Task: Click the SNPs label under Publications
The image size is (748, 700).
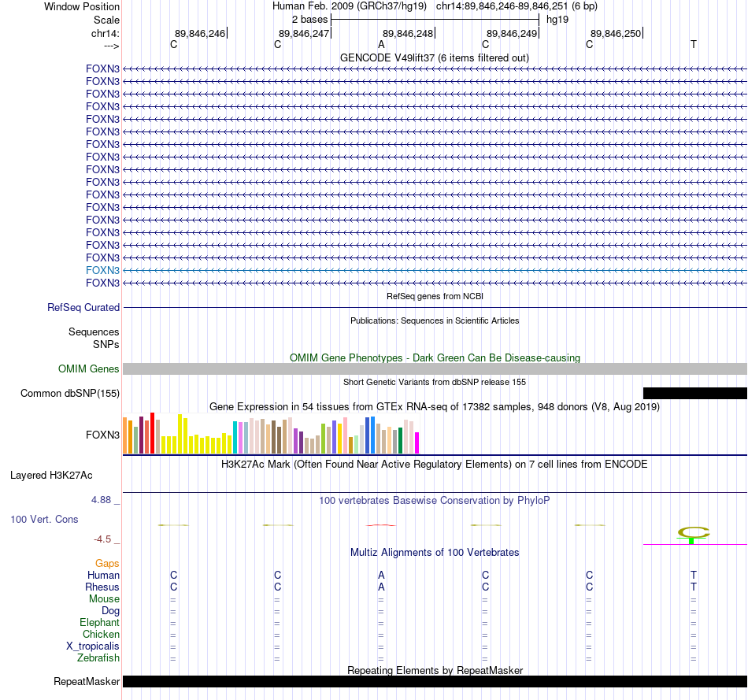Action: [106, 345]
